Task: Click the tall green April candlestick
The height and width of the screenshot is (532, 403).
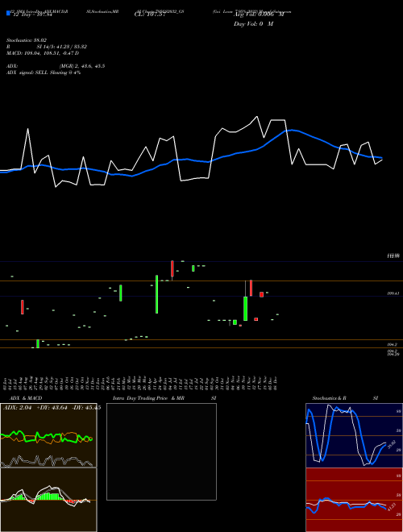Action: click(156, 294)
